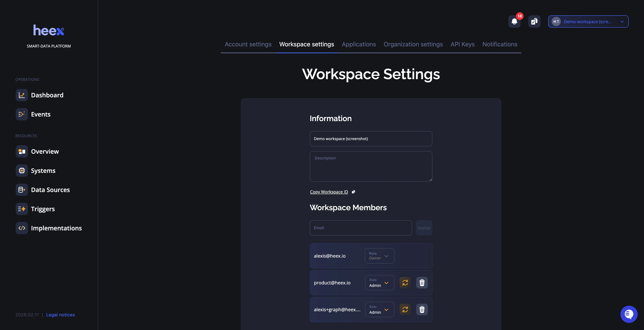
Task: Open the Dashboard from the sidebar icon
Action: 22,95
